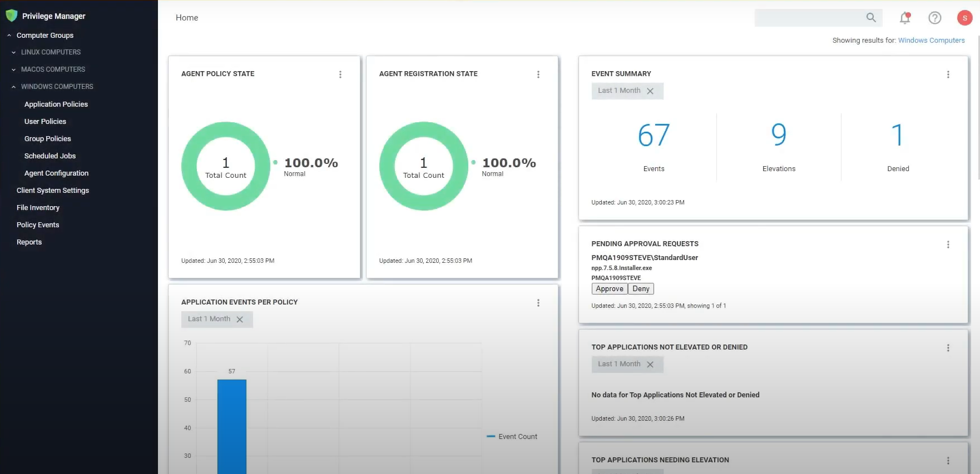Remove Last 1 Month filter in Event Summary

[650, 91]
